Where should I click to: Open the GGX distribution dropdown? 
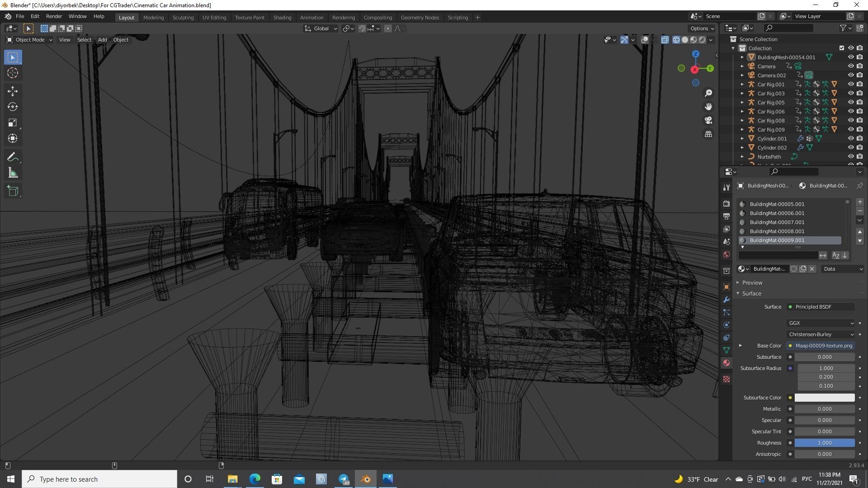coord(820,323)
